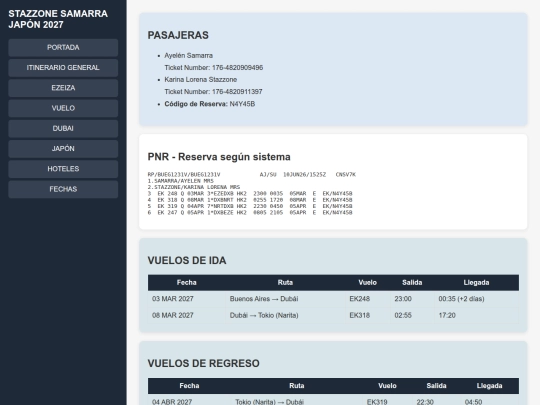Image resolution: width=540 pixels, height=405 pixels.
Task: Select Ticket Number 176-4820909496
Action: click(214, 68)
